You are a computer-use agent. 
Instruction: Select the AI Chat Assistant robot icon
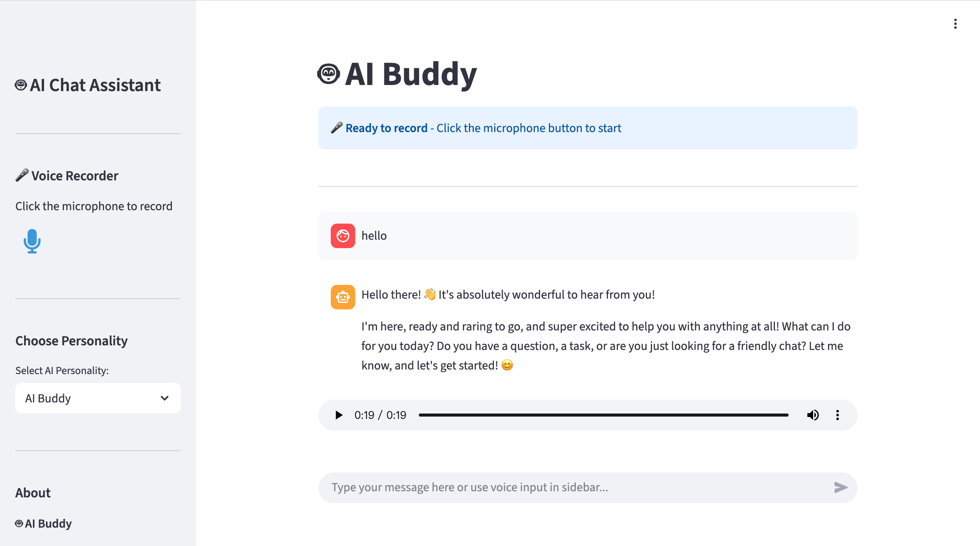click(21, 85)
